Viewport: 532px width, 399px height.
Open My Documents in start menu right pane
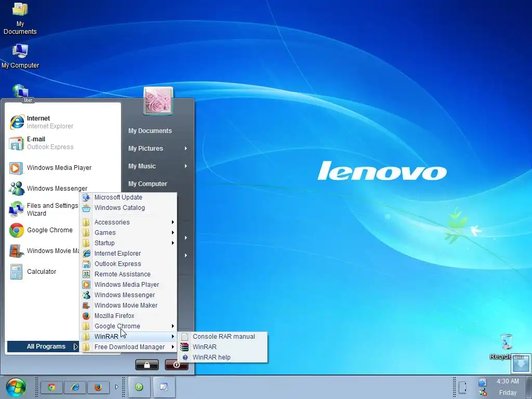tap(150, 130)
